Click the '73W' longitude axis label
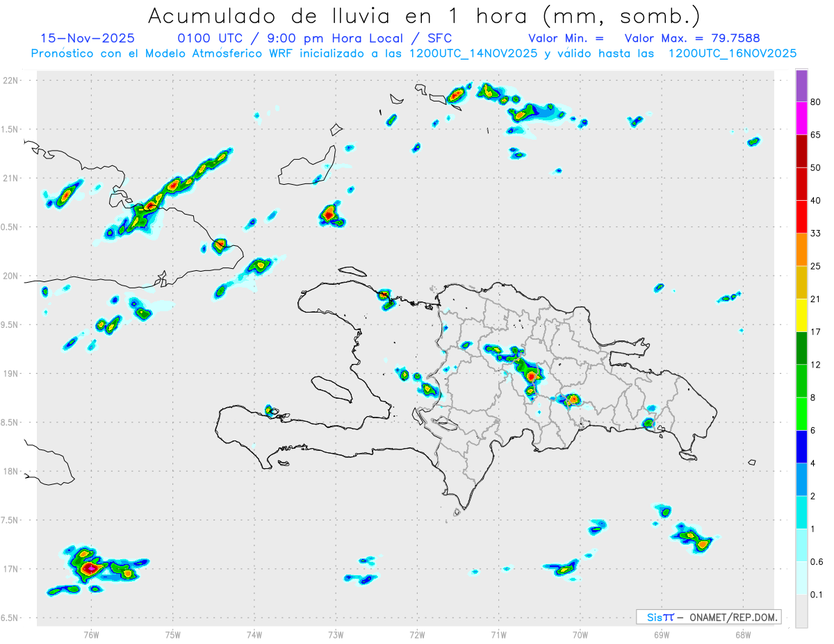 click(336, 634)
